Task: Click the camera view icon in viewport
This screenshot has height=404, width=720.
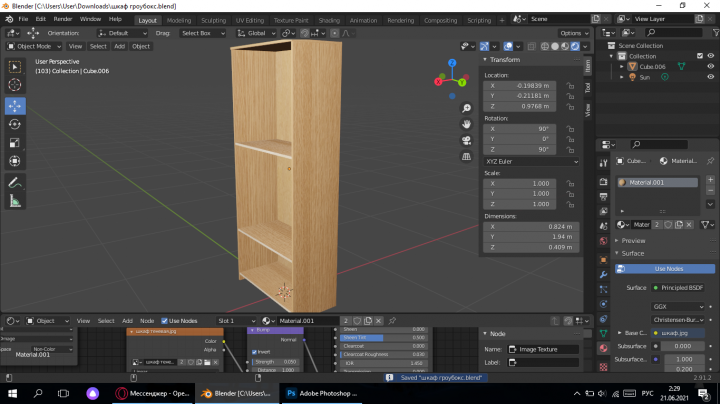Action: coord(467,140)
